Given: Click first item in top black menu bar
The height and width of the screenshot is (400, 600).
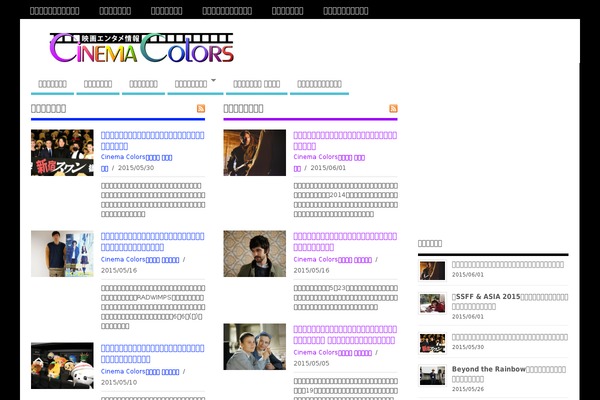Looking at the screenshot, I should 55,11.
